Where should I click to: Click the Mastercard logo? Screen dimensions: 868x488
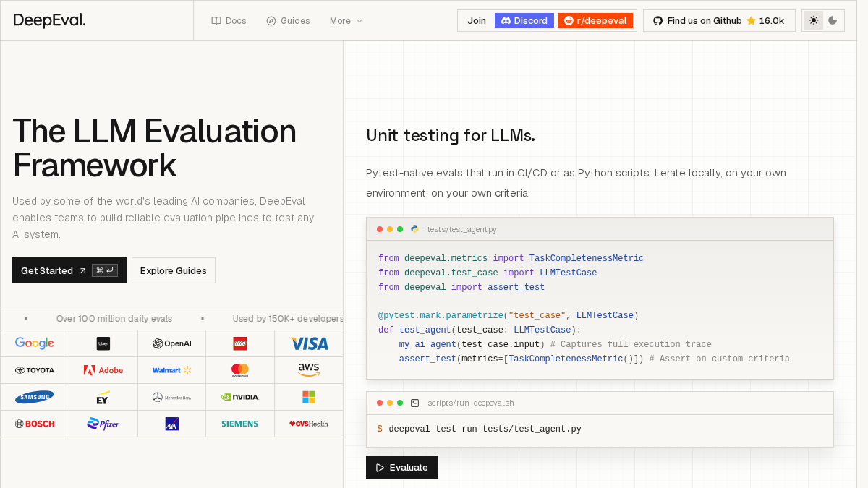point(240,370)
